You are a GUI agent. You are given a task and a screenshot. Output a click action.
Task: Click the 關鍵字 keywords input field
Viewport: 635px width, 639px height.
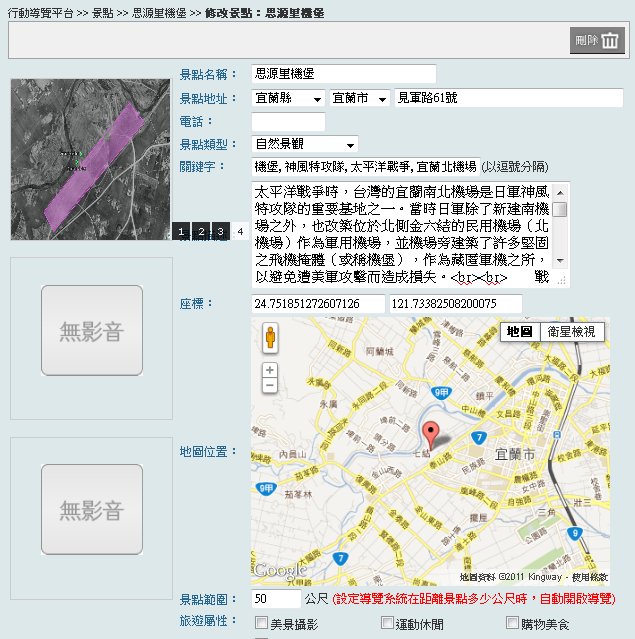click(365, 167)
